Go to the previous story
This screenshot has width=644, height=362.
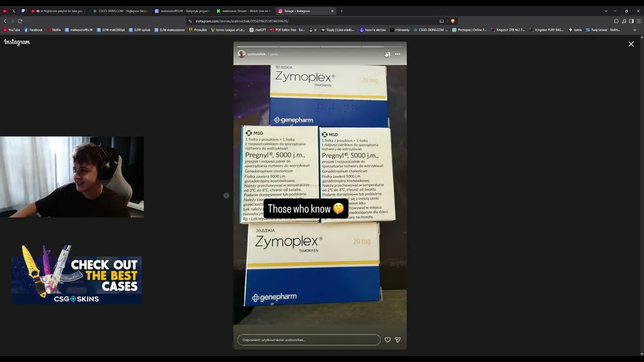[x=226, y=196]
